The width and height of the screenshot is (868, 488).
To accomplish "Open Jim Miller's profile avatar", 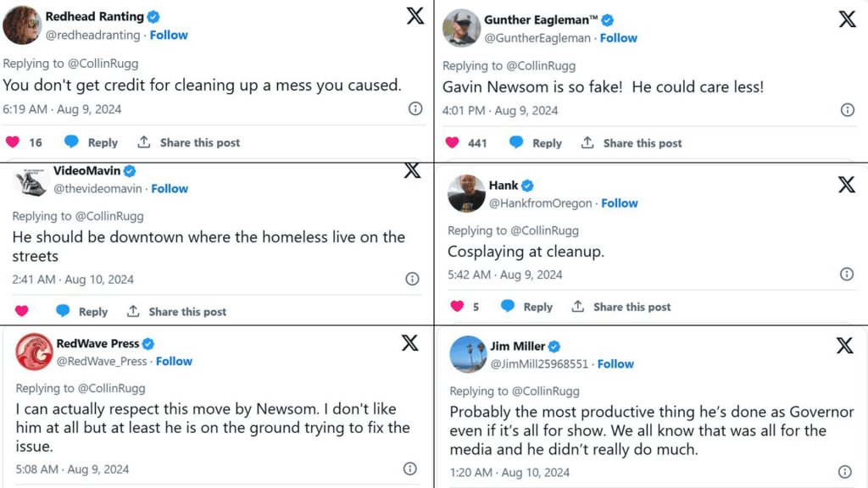I will 467,354.
